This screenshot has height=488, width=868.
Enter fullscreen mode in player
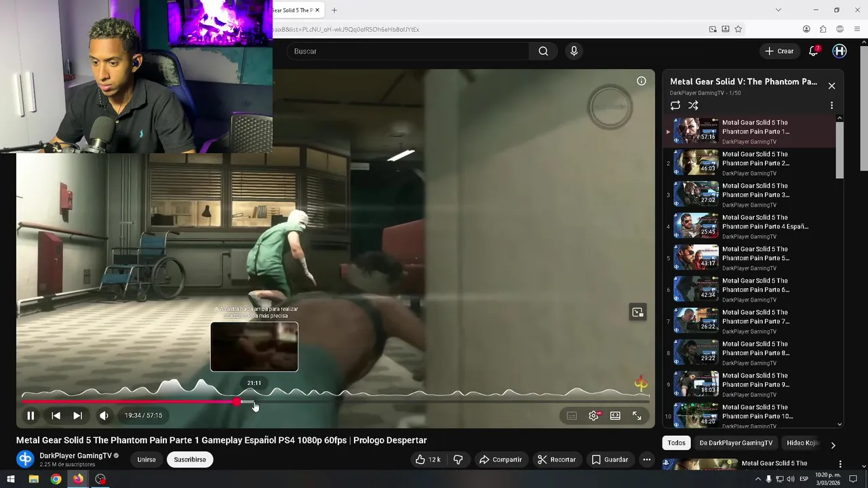637,415
